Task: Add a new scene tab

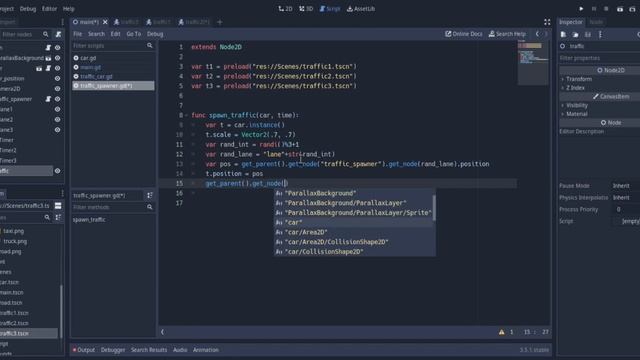Action: tap(220, 22)
